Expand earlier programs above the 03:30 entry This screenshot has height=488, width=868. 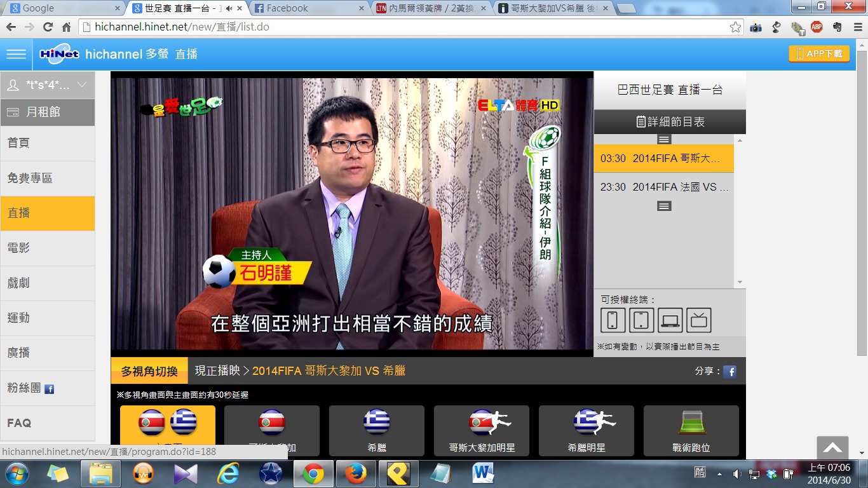[664, 139]
